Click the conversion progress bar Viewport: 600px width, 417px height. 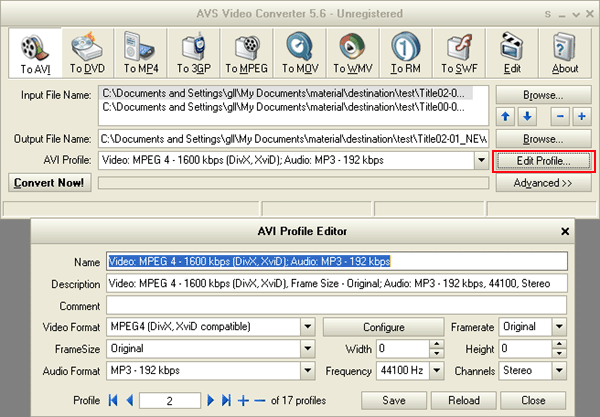pos(293,183)
